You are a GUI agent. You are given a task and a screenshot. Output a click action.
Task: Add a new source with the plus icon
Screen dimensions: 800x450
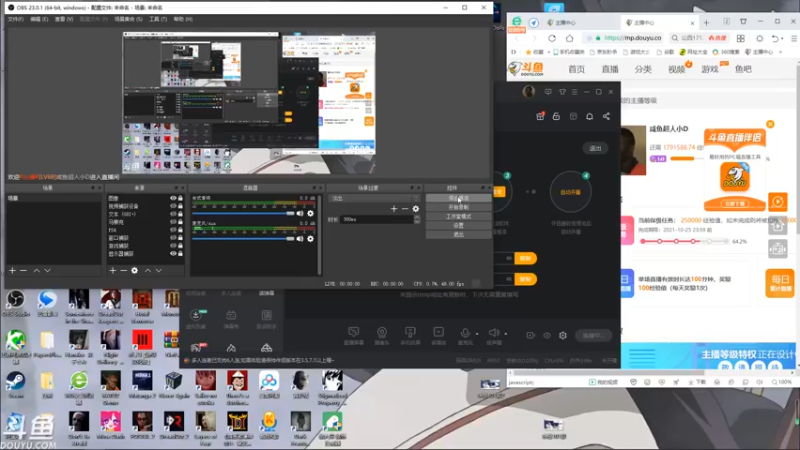pos(113,270)
